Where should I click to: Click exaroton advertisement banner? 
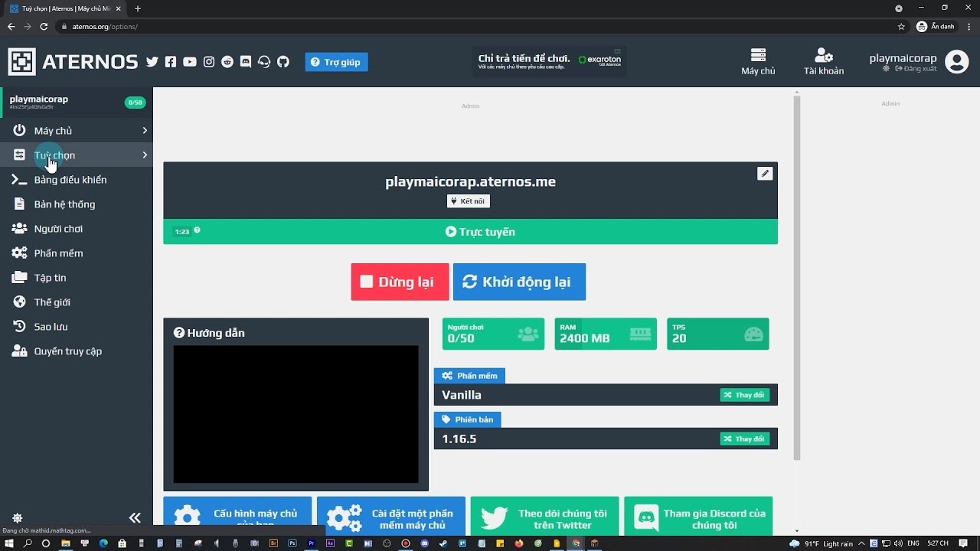pyautogui.click(x=550, y=62)
